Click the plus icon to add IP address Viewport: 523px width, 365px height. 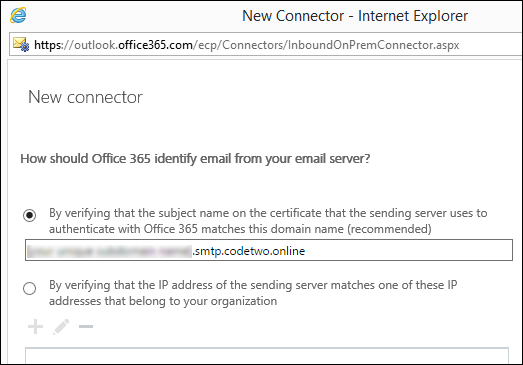pos(35,327)
